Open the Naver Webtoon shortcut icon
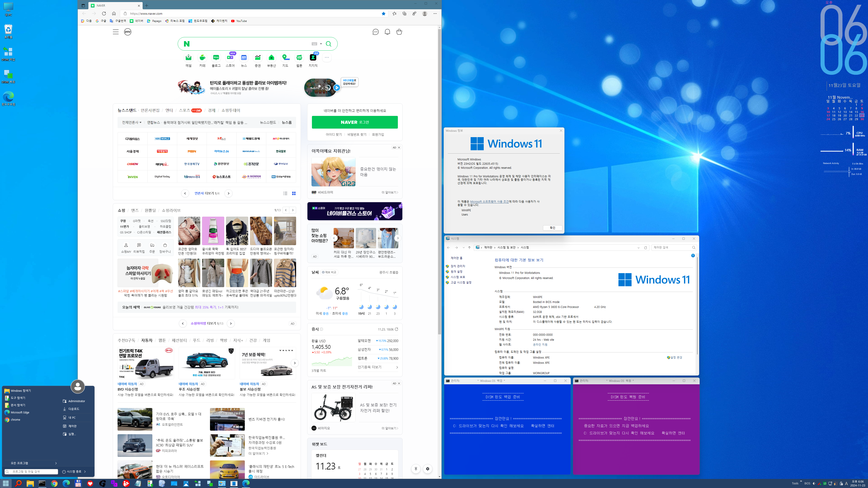 (299, 58)
